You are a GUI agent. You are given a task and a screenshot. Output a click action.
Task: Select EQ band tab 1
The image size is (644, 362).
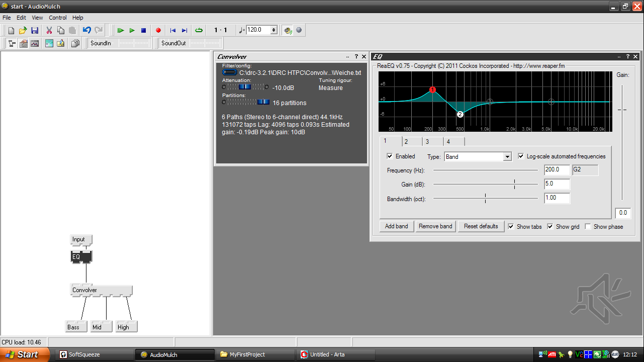click(x=391, y=141)
